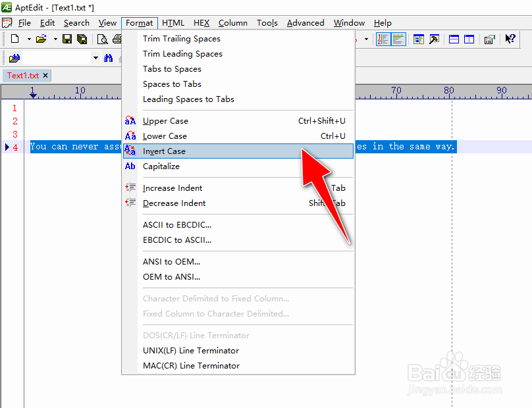This screenshot has width=532, height=408.
Task: Select Leading Spaces to Tabs
Action: point(238,99)
